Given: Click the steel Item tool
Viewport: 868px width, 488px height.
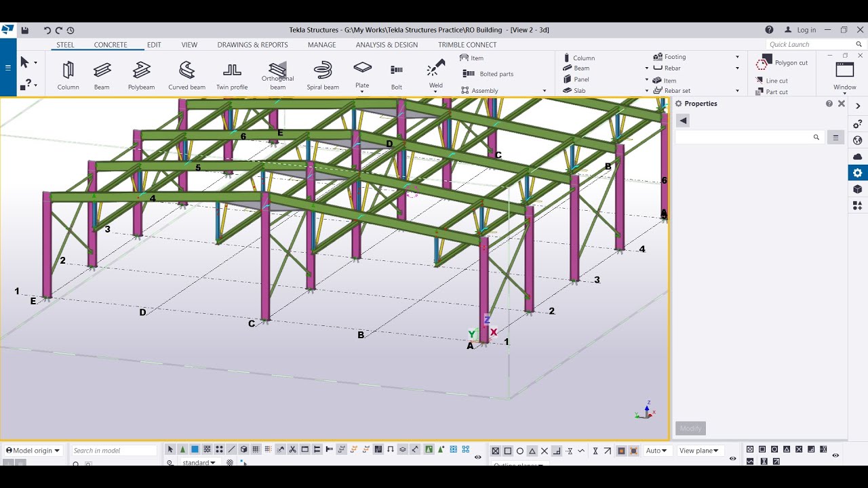Looking at the screenshot, I should click(x=472, y=58).
